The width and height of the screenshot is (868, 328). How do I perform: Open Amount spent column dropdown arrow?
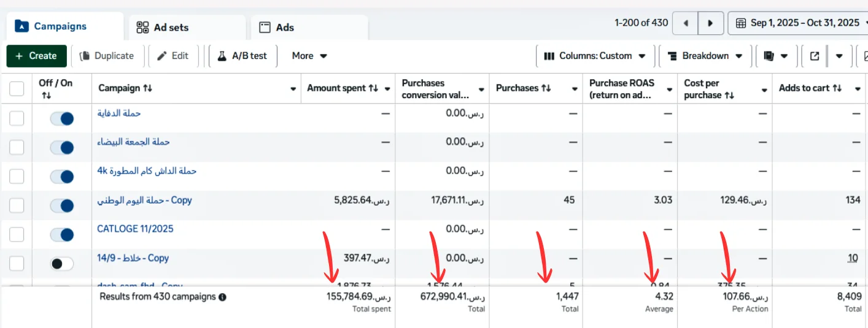(387, 89)
